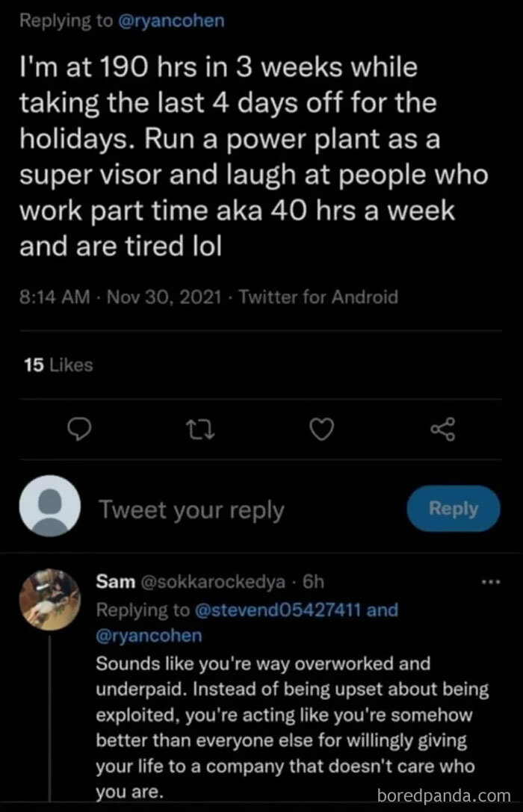The width and height of the screenshot is (523, 812).
Task: Like Sam's reply with the heart
Action: [x=321, y=430]
